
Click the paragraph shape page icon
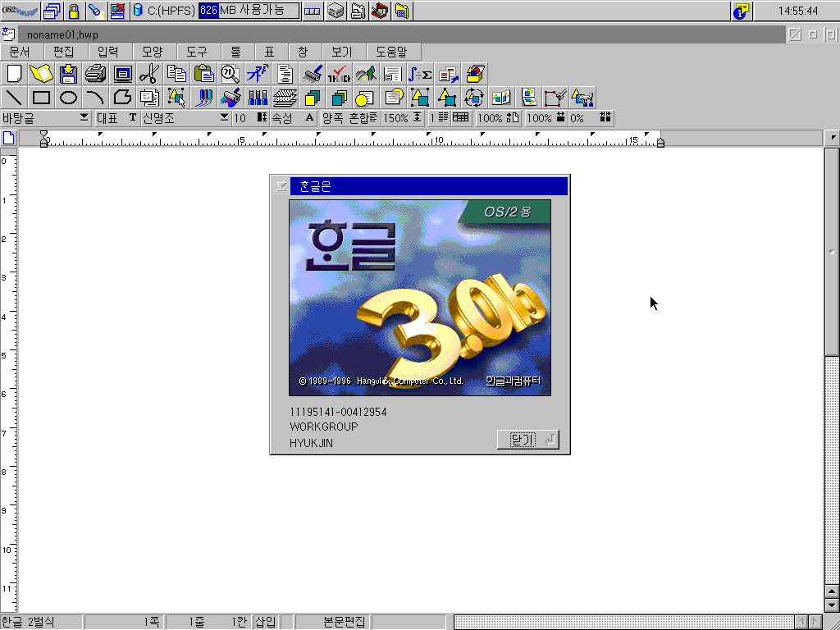pyautogui.click(x=285, y=73)
